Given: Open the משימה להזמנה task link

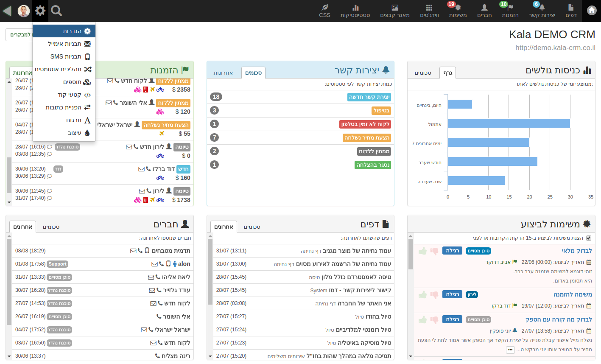Looking at the screenshot, I should [573, 294].
